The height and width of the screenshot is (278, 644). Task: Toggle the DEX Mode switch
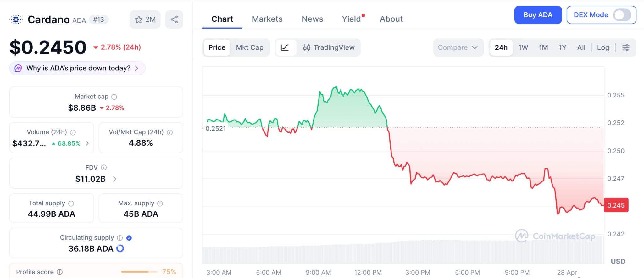coord(622,15)
